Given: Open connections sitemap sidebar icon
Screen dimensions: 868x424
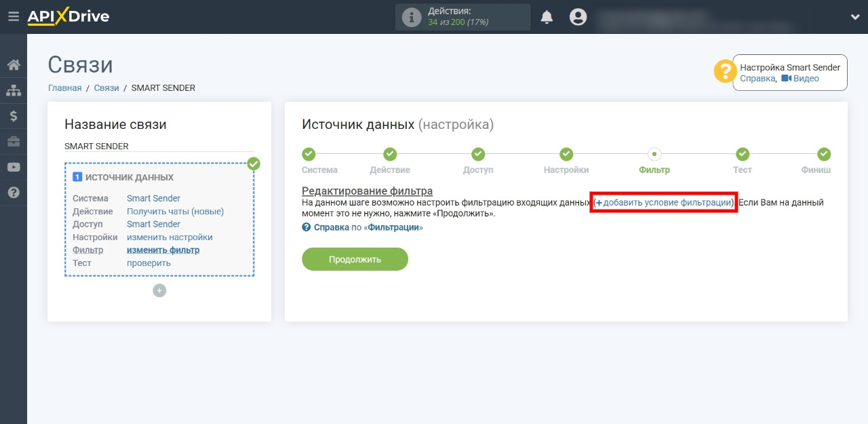Looking at the screenshot, I should (x=14, y=90).
